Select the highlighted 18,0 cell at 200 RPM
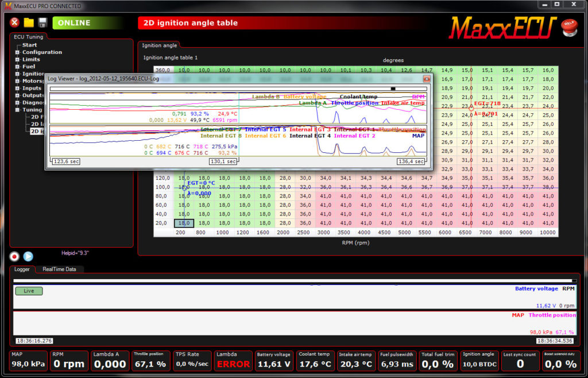Image resolution: width=588 pixels, height=378 pixels. click(x=184, y=223)
